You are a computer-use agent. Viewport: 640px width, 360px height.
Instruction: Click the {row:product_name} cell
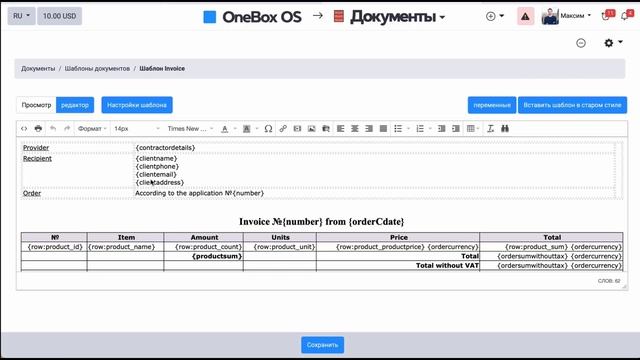point(125,247)
